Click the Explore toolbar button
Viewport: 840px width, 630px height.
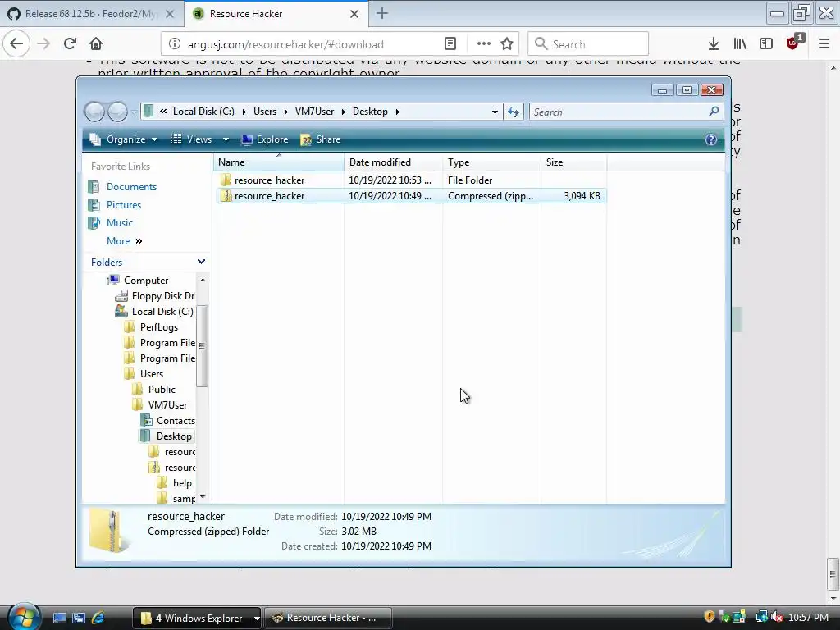[265, 139]
